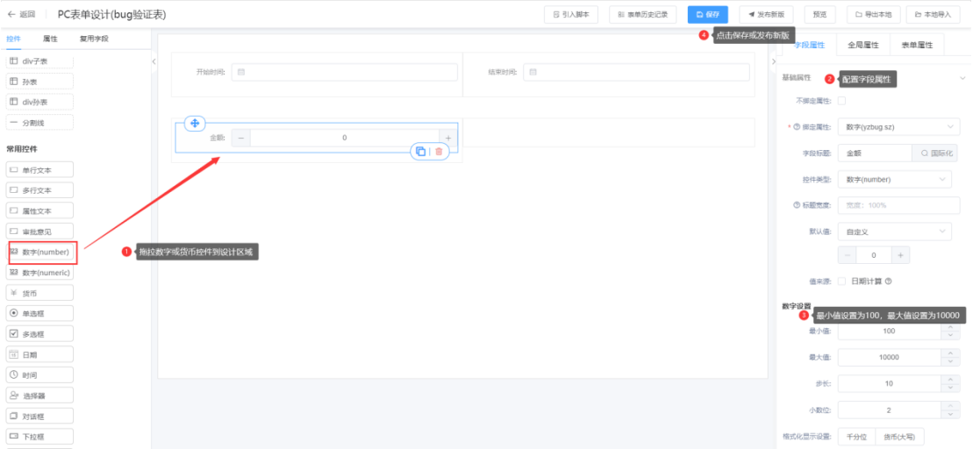Click the 发布新版 button
This screenshot has height=449, width=980.
point(766,14)
